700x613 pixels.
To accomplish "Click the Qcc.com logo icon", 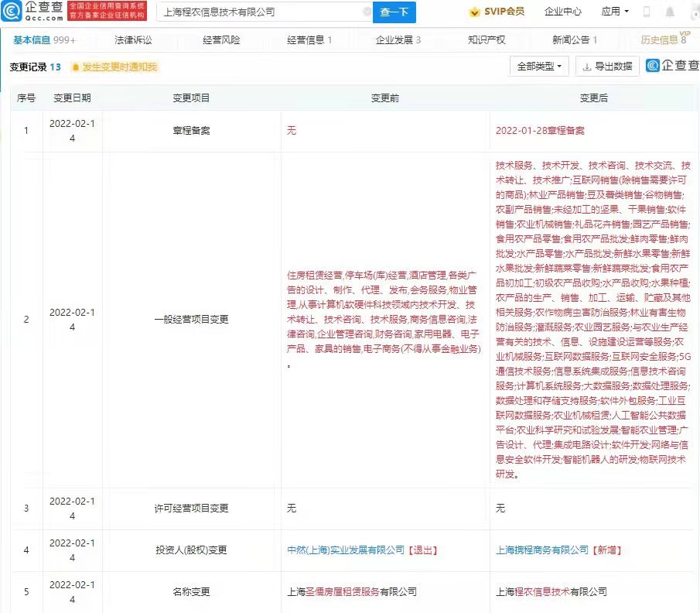I will pyautogui.click(x=11, y=11).
